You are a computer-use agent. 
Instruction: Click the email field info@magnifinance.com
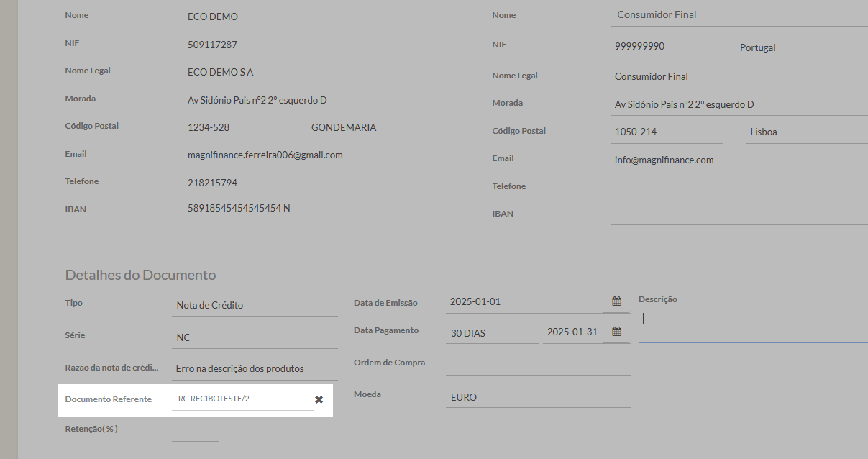[739, 160]
